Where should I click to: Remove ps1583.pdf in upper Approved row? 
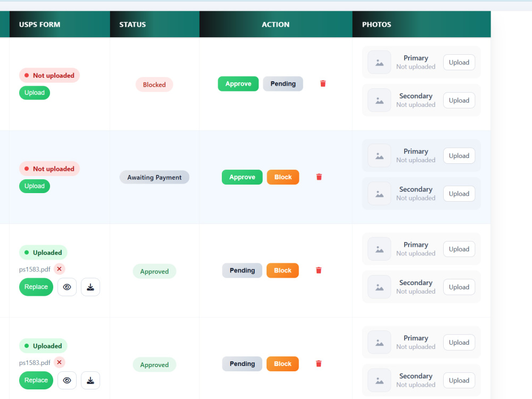(x=60, y=269)
